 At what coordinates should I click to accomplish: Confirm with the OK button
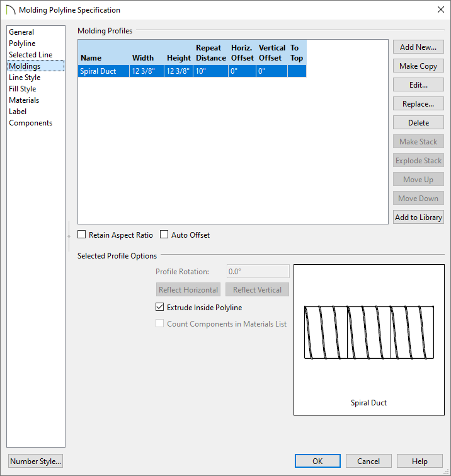coord(317,461)
